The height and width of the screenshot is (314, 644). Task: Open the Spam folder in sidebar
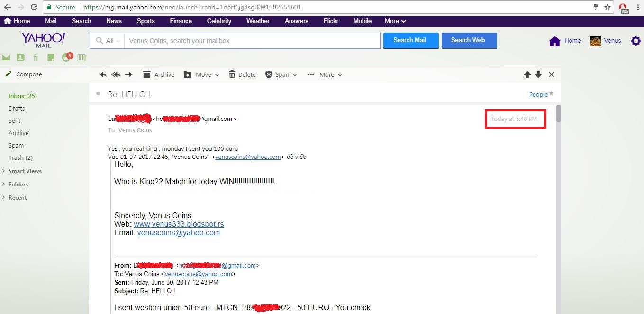16,145
